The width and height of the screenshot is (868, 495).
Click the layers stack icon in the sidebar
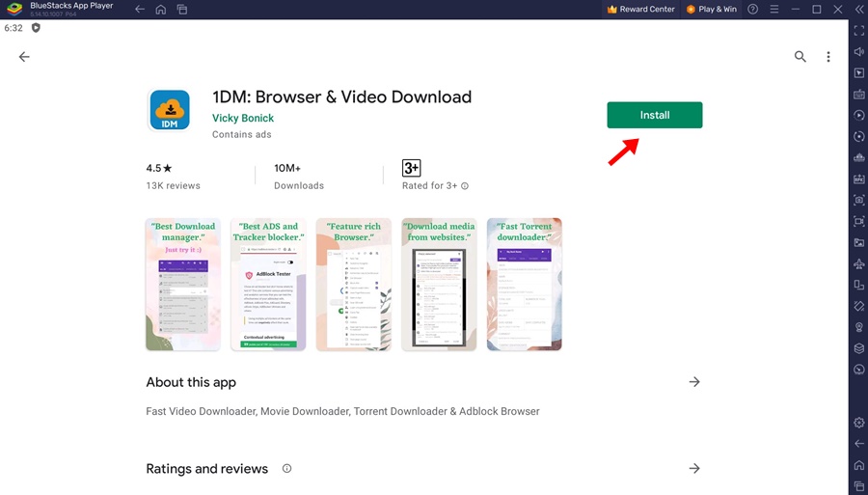pos(859,348)
